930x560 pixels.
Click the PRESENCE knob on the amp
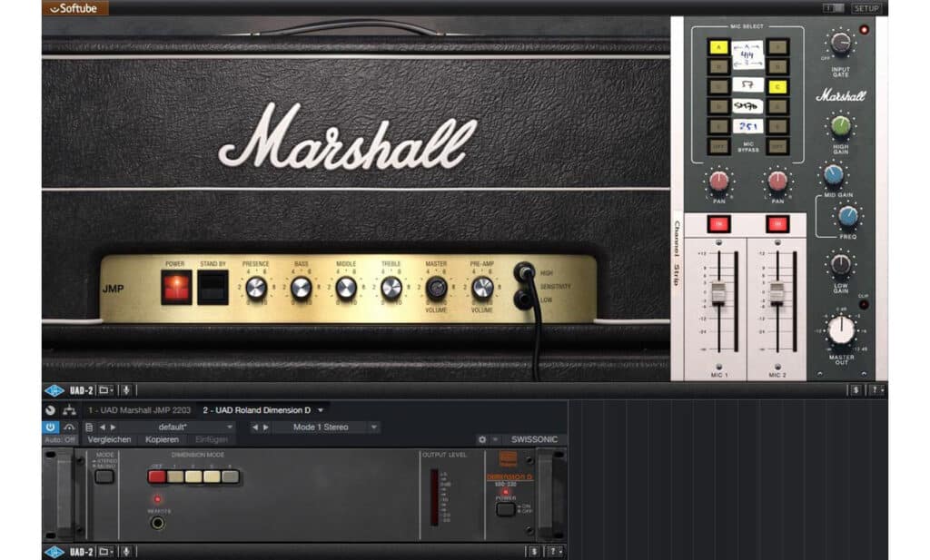tap(256, 288)
